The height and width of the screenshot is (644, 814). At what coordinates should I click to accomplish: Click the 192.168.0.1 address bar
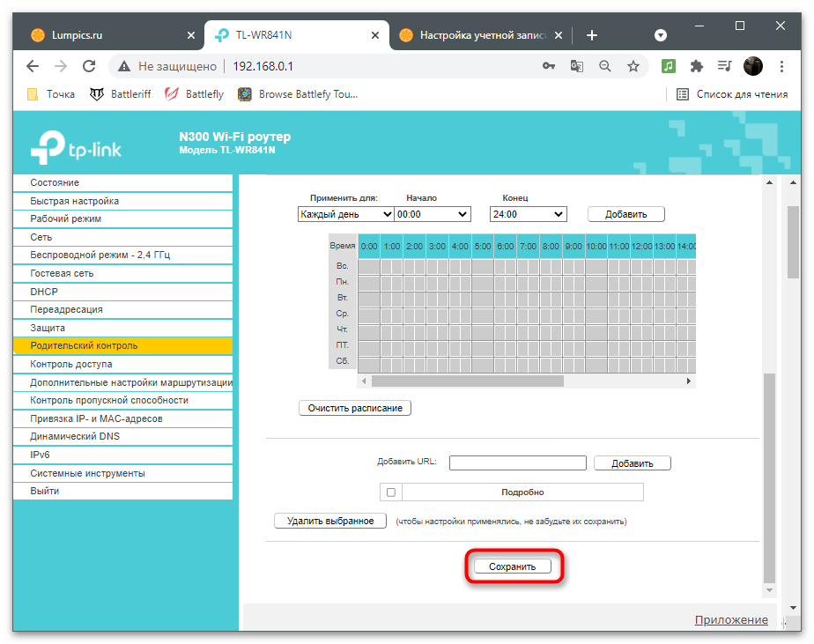point(263,66)
